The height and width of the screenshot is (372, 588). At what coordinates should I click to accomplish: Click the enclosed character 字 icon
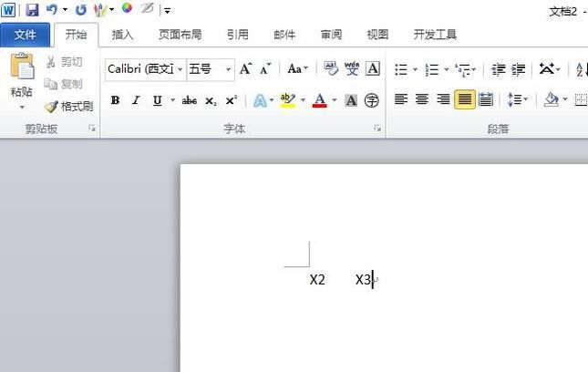372,100
